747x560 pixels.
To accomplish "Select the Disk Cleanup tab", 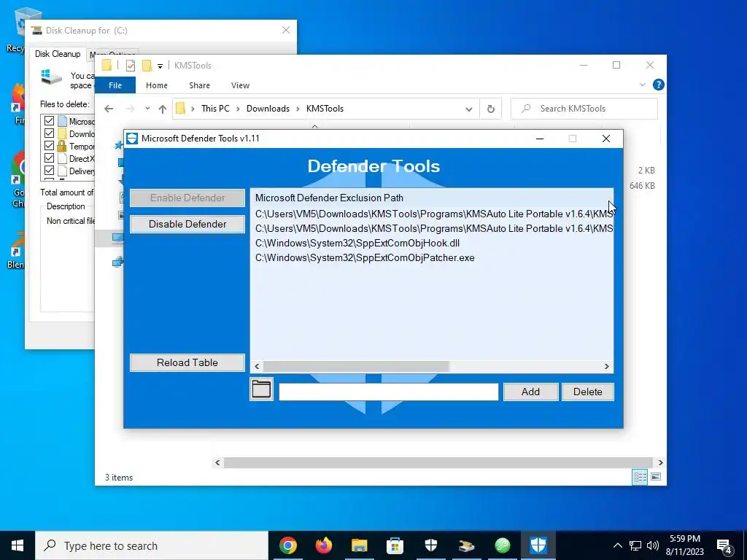I will coord(58,54).
